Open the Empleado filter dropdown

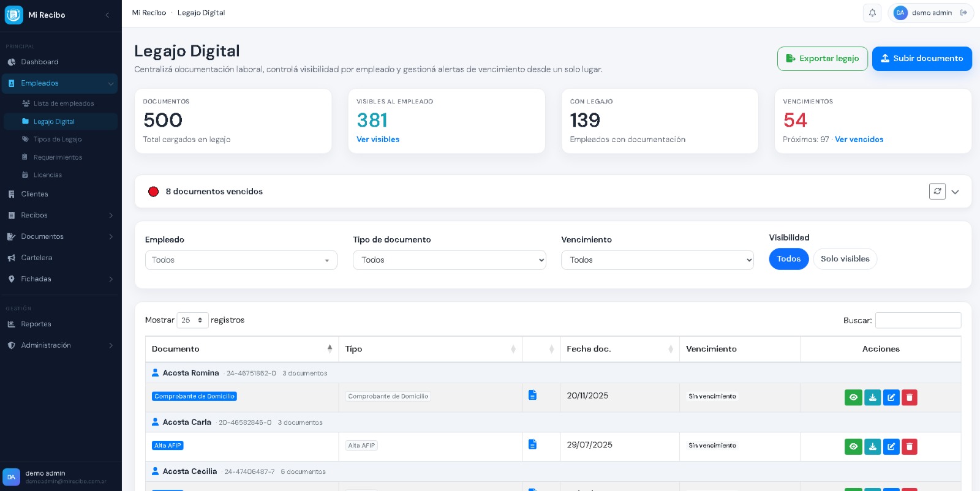coord(241,260)
